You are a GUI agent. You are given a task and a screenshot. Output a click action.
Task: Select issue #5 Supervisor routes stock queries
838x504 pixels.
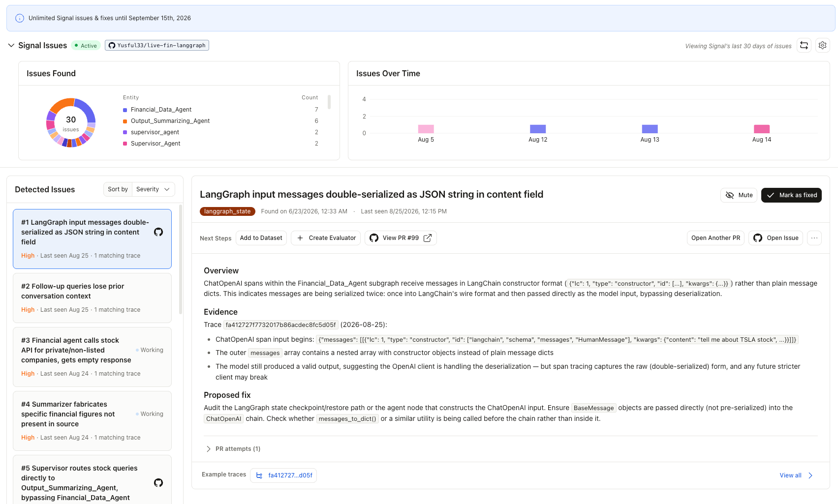[x=92, y=480]
